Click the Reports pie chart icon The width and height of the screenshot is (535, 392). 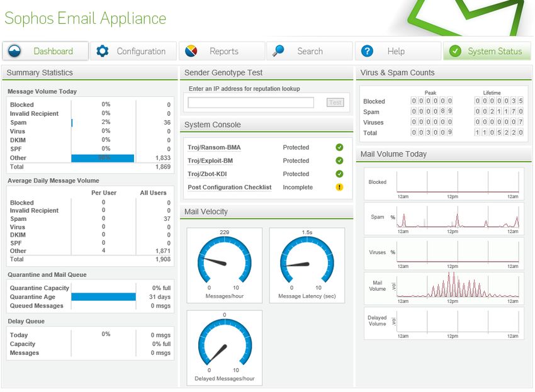191,51
